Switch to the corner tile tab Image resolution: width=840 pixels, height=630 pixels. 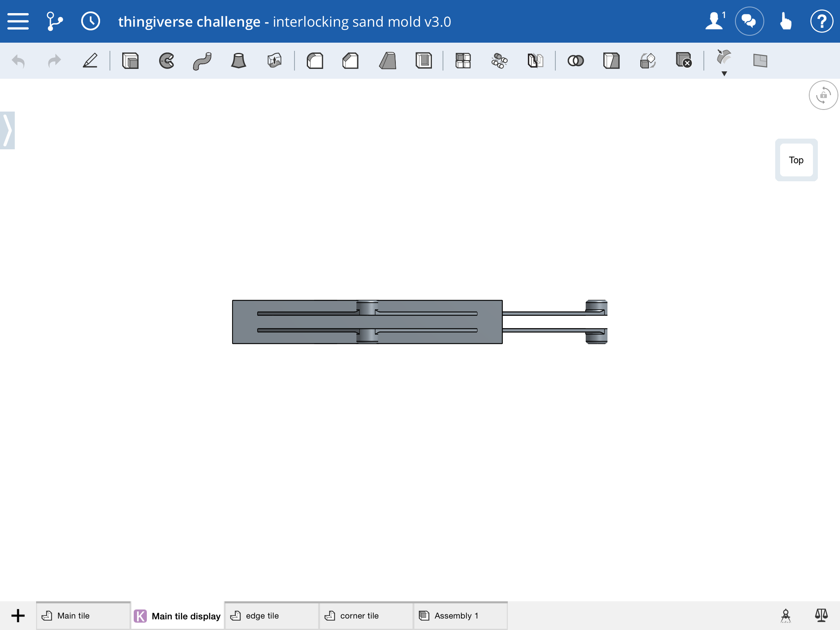(366, 616)
